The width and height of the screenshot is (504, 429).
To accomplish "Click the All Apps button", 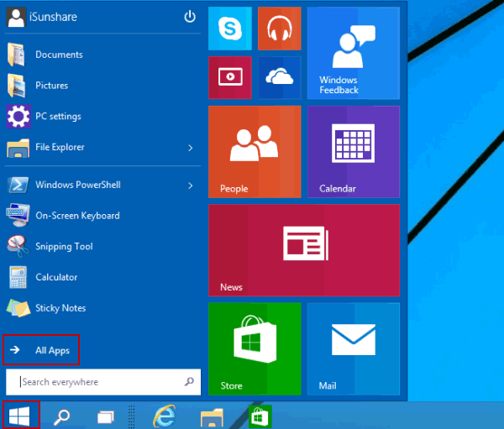I will (41, 349).
